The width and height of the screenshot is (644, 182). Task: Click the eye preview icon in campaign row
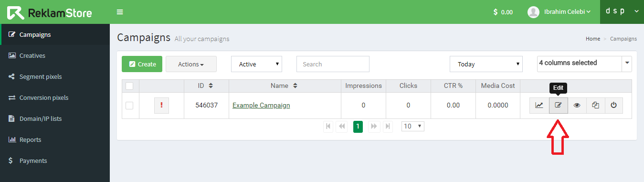(577, 105)
